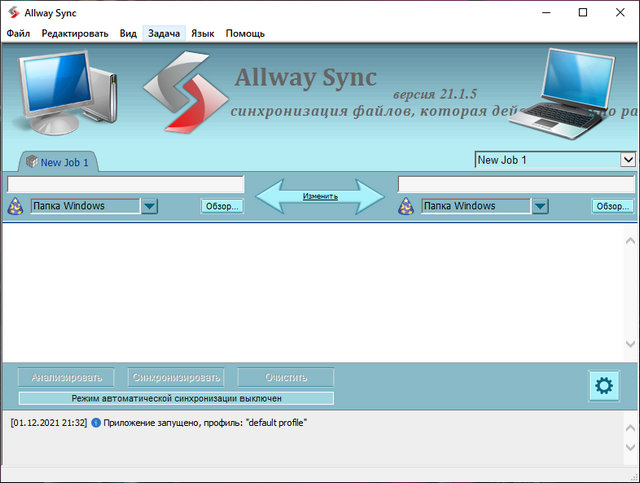Open the Помощь menu
Viewport: 640px width, 483px height.
(x=245, y=33)
